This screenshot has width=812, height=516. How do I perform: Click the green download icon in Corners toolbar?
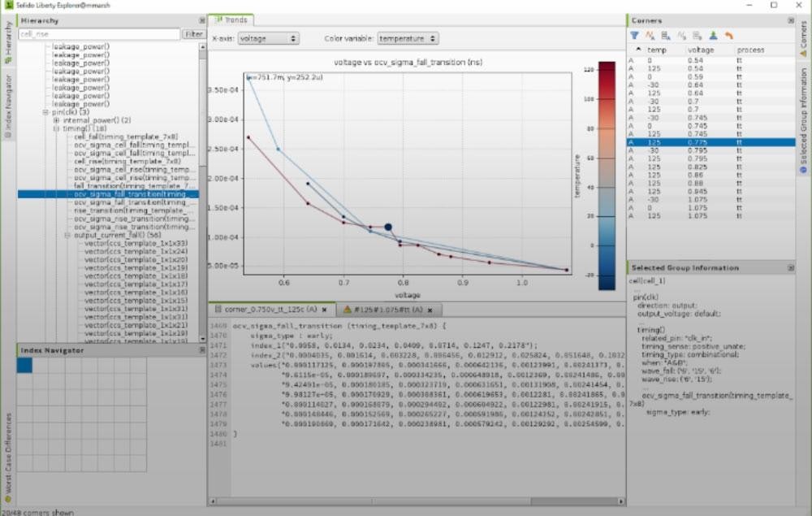click(x=712, y=36)
